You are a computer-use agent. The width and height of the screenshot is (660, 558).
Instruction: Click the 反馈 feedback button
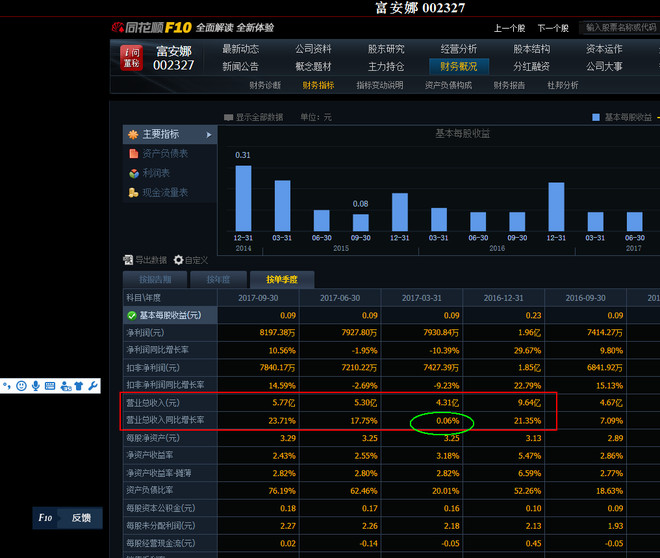(x=81, y=518)
